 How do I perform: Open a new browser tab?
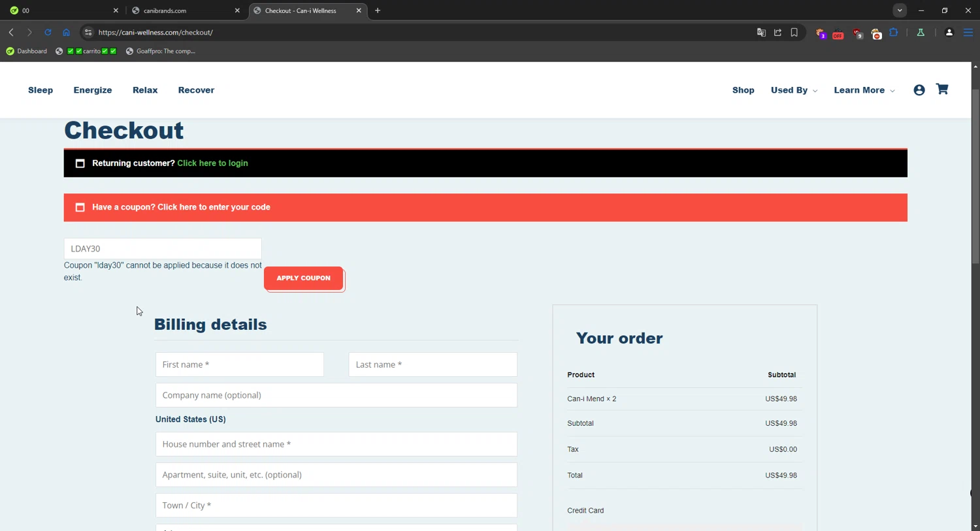tap(378, 10)
